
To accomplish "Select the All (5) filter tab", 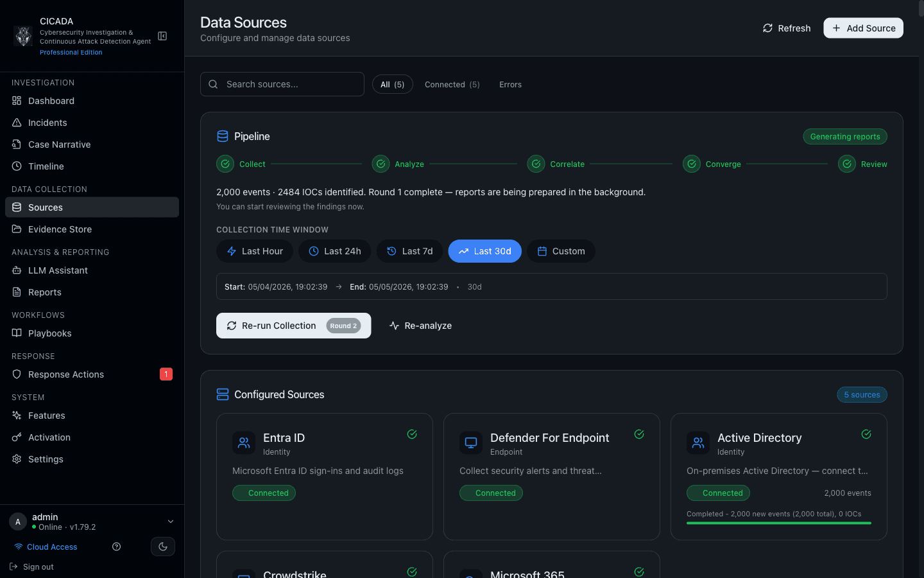I will coord(393,85).
